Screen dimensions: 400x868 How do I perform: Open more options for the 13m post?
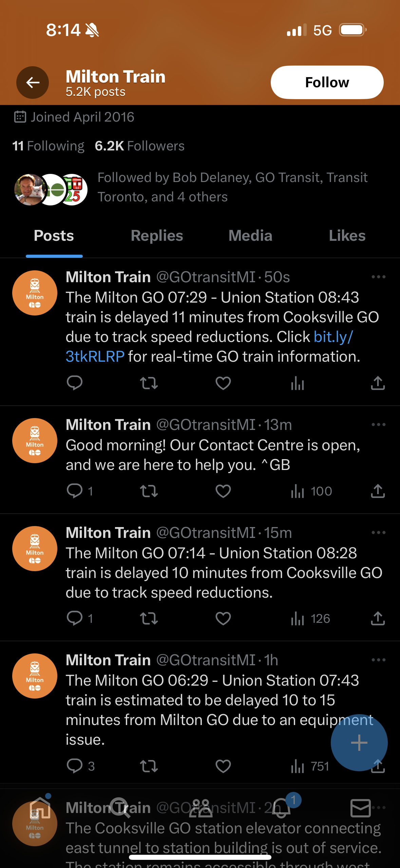point(378,425)
